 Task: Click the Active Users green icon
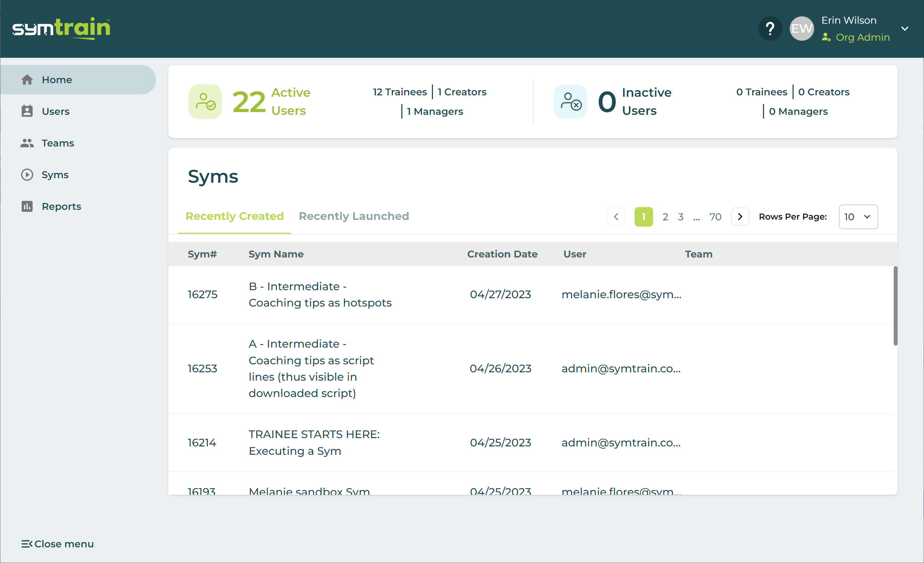205,101
